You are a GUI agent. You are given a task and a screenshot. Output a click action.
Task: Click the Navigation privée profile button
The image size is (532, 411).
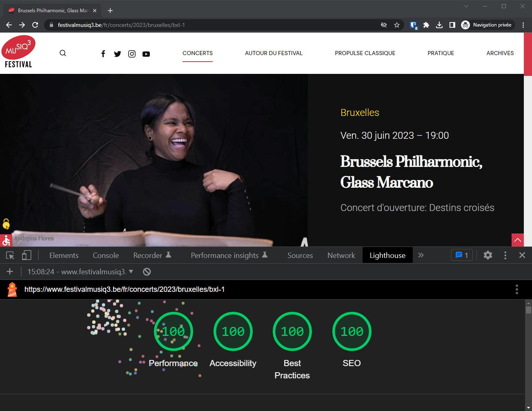point(487,25)
